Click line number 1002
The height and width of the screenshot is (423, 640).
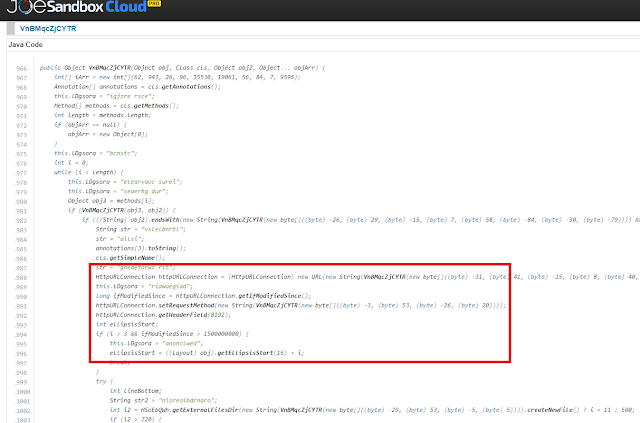click(x=23, y=411)
